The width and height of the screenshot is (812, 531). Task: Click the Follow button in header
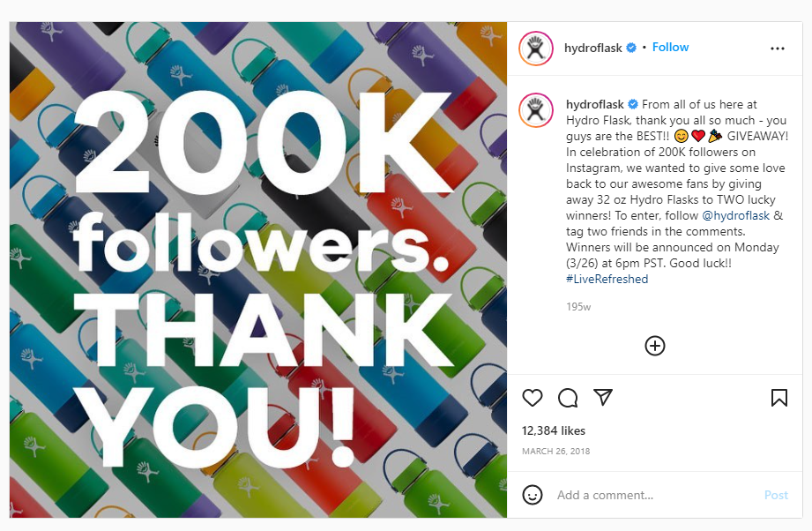pyautogui.click(x=670, y=48)
